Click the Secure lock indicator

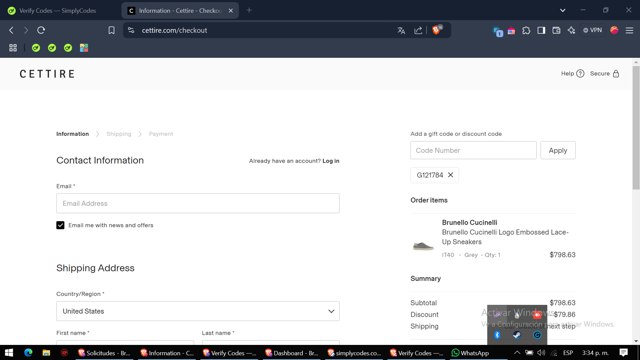coord(604,73)
